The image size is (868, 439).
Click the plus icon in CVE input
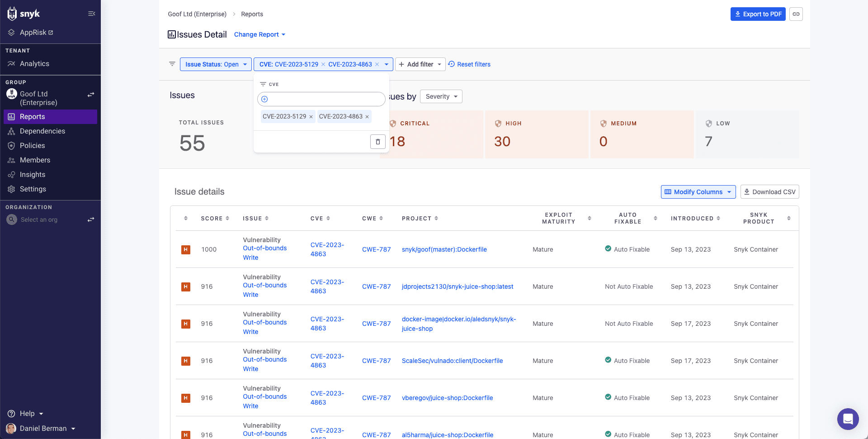coord(264,99)
